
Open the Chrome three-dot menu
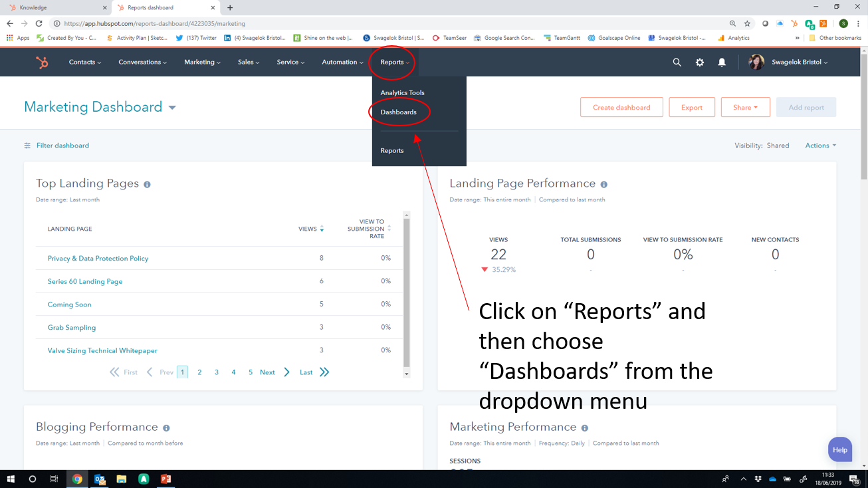tap(858, 23)
